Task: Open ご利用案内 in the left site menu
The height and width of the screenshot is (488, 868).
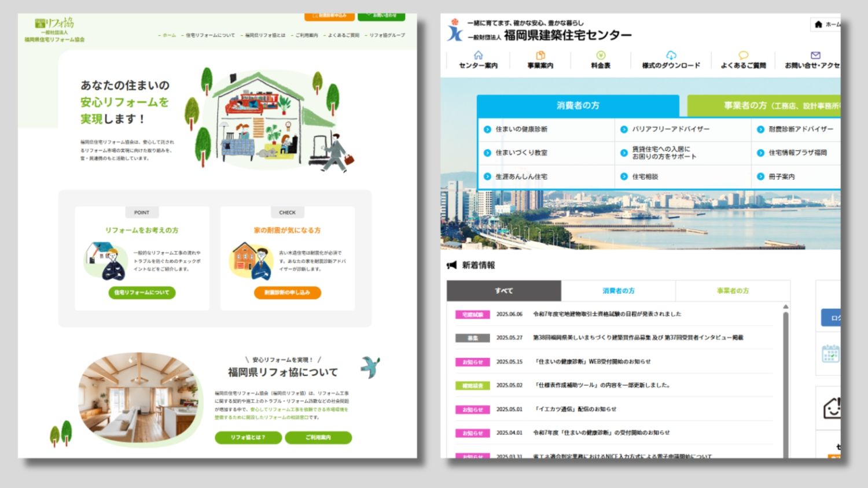Action: click(x=307, y=35)
